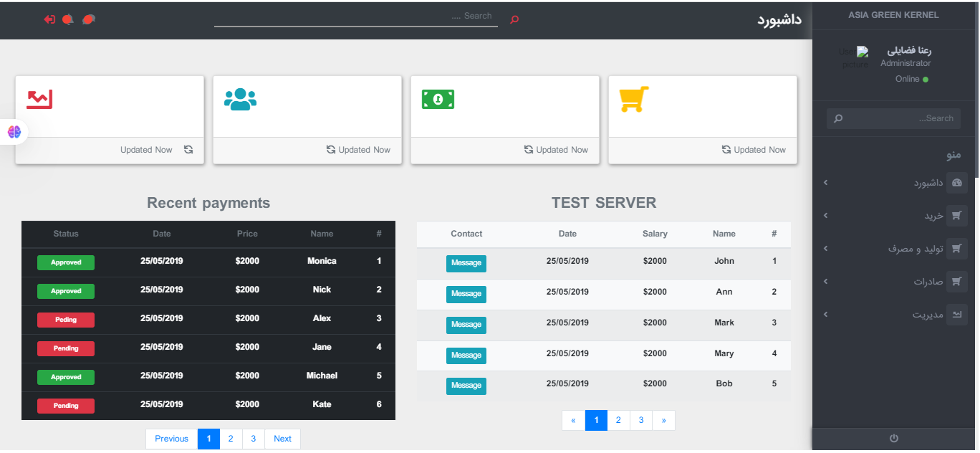
Task: Expand the مدیریت sidebar menu chevron
Action: coord(825,315)
